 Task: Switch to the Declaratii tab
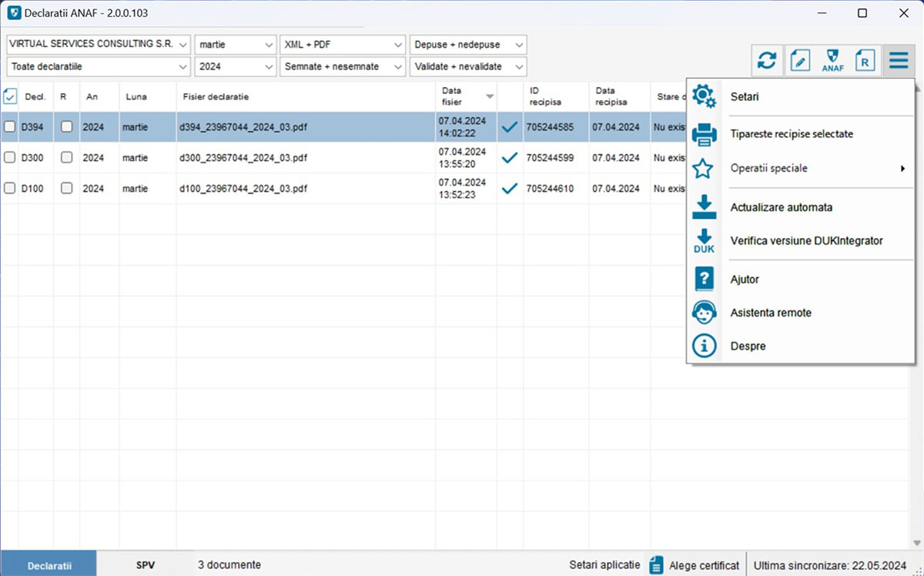tap(49, 565)
